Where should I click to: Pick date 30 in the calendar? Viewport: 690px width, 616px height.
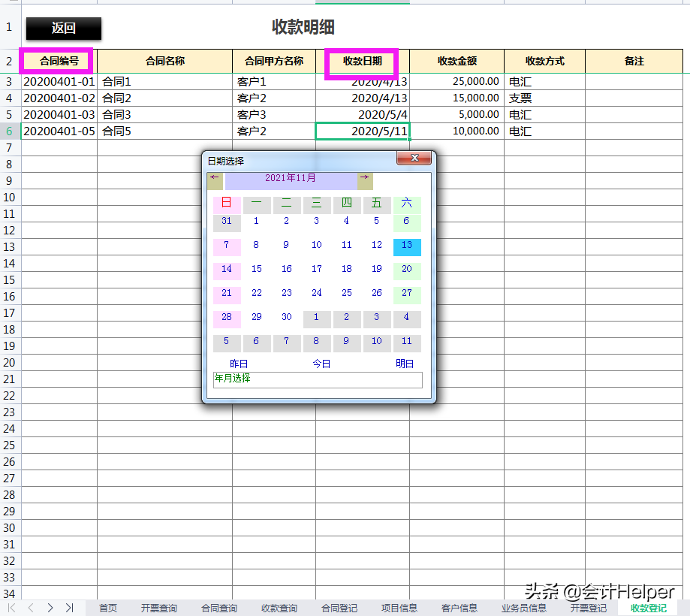287,319
